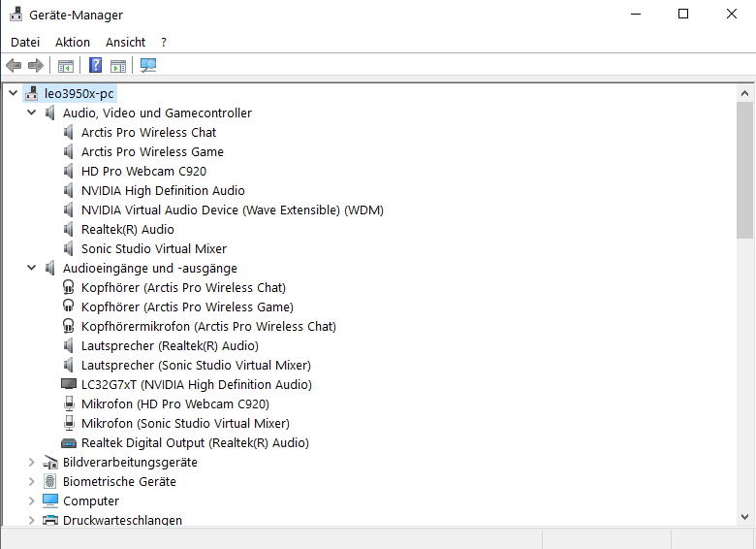This screenshot has height=549, width=756.
Task: Click microphone icon of Mikrofon (Sonic Studio Virtual Mixer)
Action: click(69, 423)
